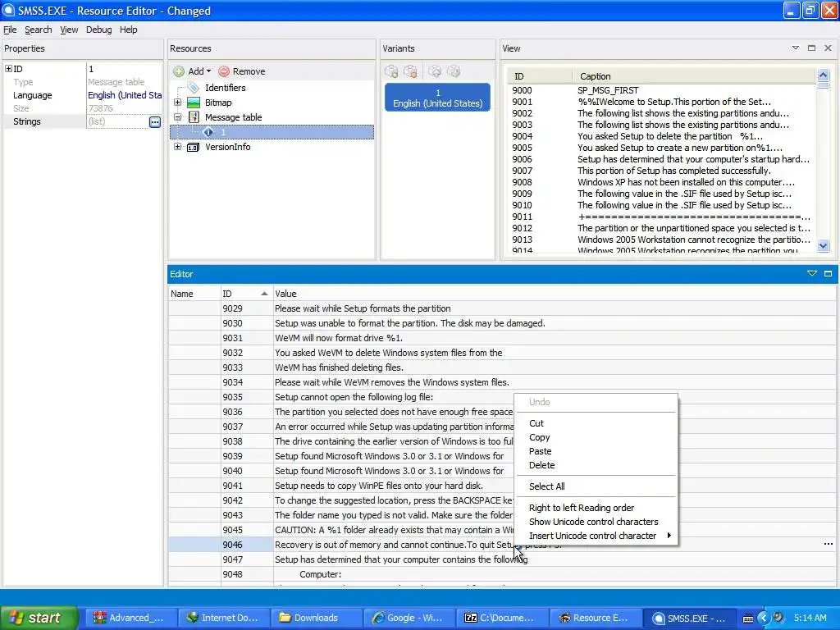
Task: Switch to Advanced taskbar item
Action: [130, 618]
